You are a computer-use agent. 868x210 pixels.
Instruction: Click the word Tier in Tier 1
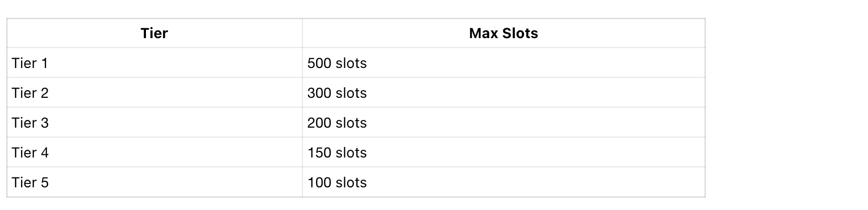coord(24,63)
